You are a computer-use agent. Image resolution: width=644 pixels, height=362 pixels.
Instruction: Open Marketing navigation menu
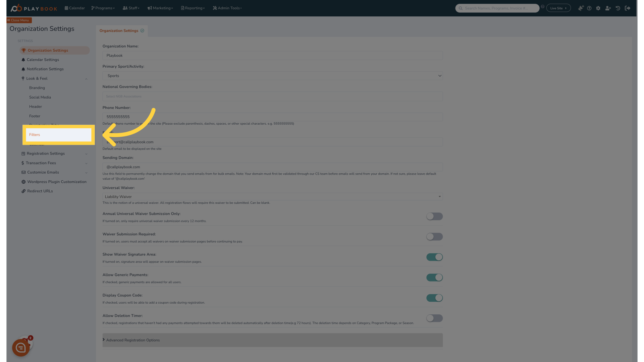tap(160, 8)
